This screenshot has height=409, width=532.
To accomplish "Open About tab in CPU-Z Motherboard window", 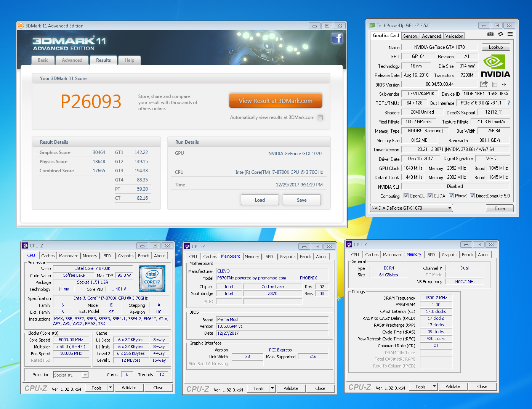I will 322,257.
